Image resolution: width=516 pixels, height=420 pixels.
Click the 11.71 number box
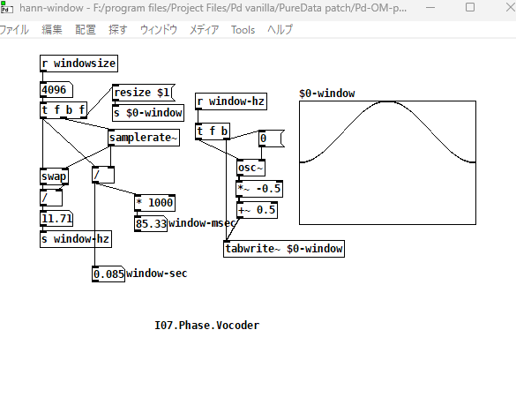[56, 218]
